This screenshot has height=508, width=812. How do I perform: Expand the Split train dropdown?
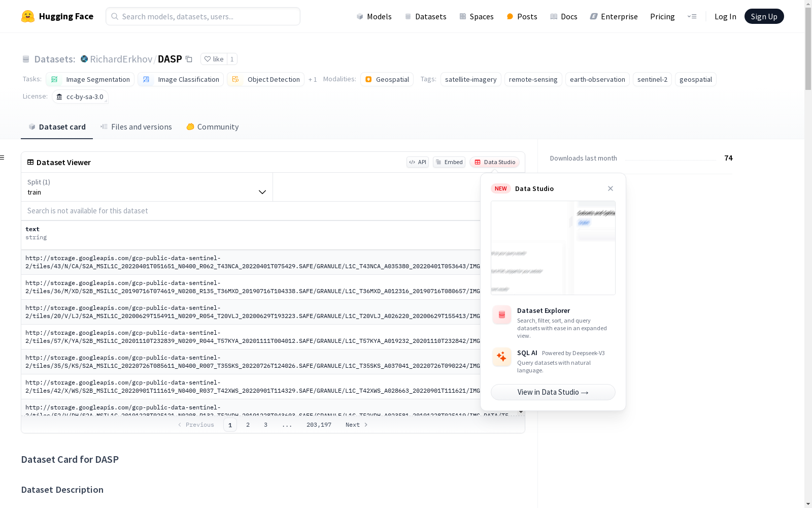pyautogui.click(x=147, y=187)
